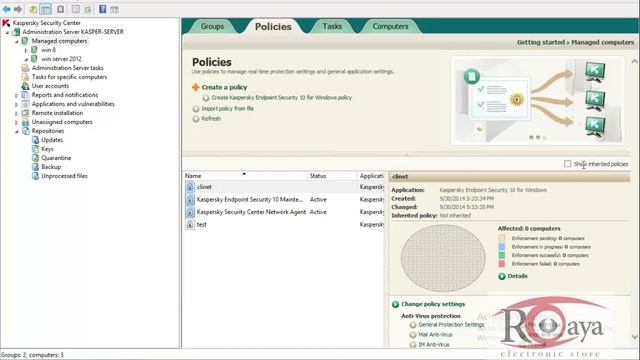The width and height of the screenshot is (640, 360).
Task: Click the Keys repository icon
Action: [x=36, y=149]
